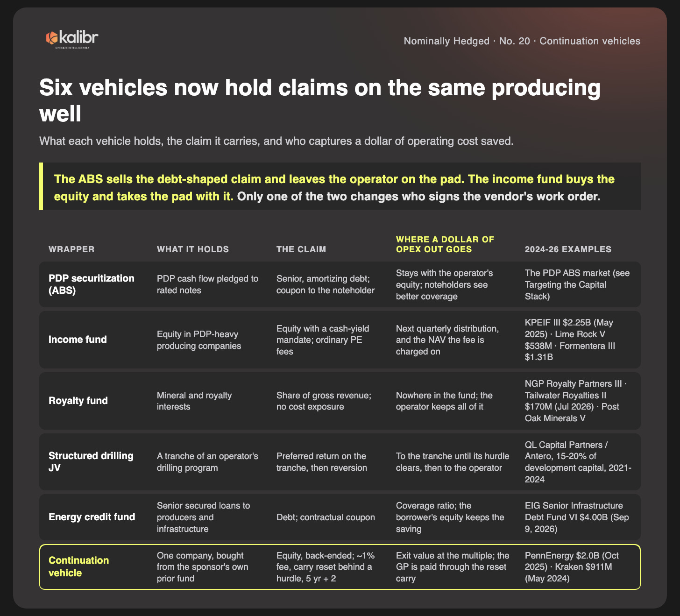The image size is (680, 616).
Task: Click the WHAT IT HOLDS column header
Action: point(193,249)
